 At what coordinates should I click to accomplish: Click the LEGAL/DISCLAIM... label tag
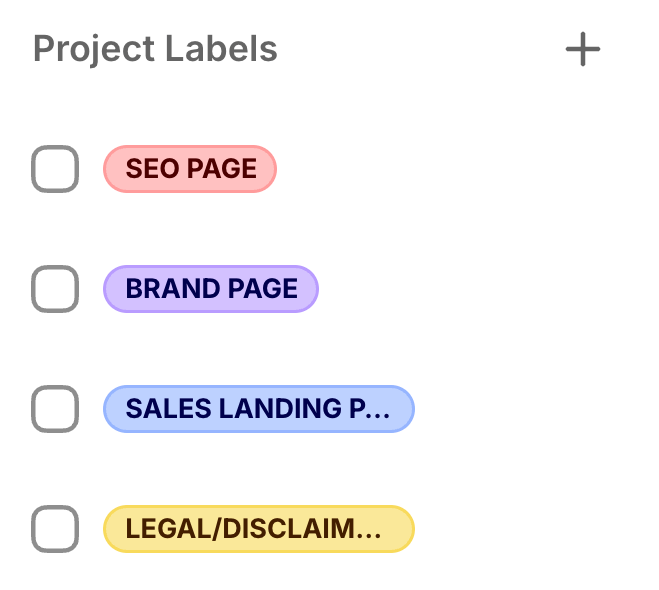[x=258, y=529]
